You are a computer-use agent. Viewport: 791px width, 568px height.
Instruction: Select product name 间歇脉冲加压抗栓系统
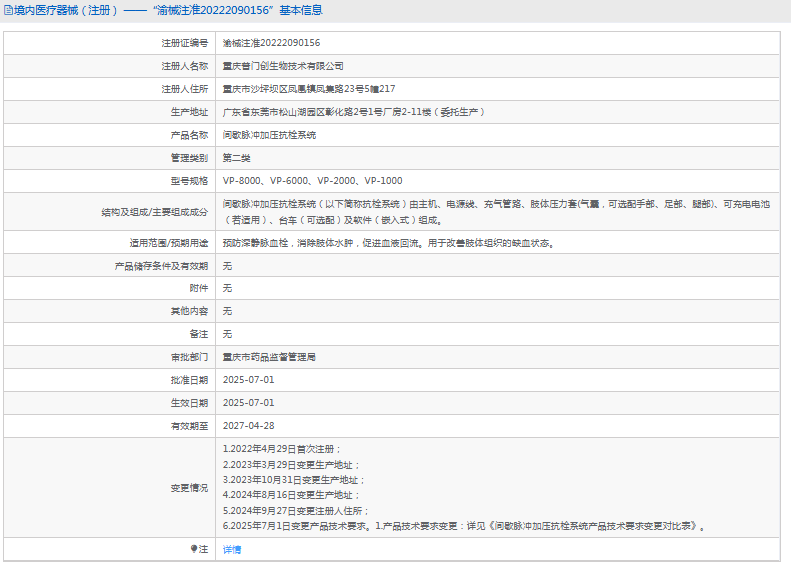(x=269, y=135)
